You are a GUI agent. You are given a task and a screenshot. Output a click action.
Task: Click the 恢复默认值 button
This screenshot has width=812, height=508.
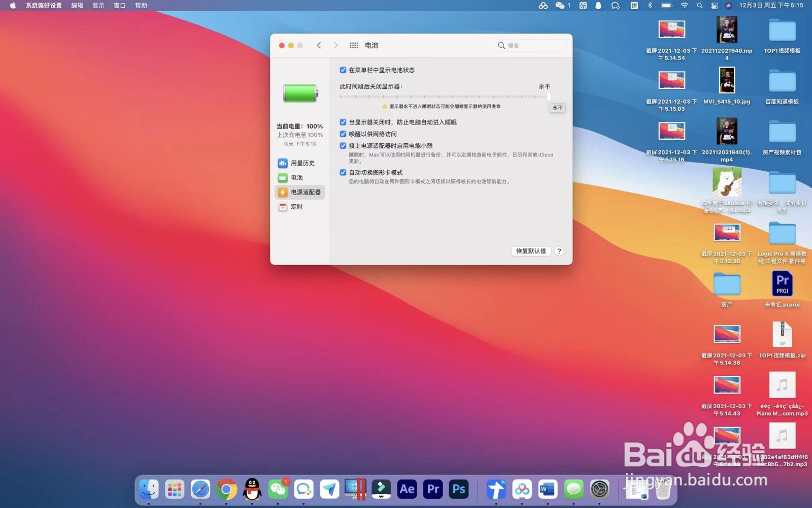pos(530,251)
